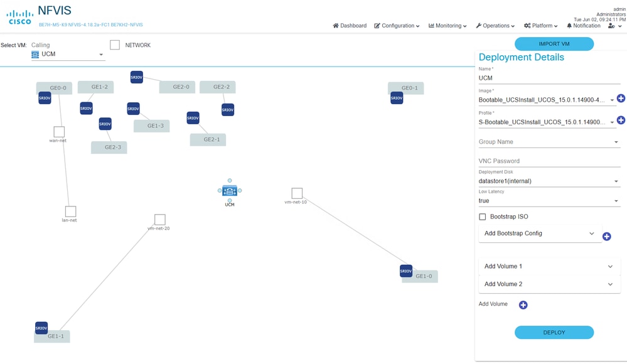Click the SRIOV badge attached to GE1-0
This screenshot has width=627, height=364.
406,270
